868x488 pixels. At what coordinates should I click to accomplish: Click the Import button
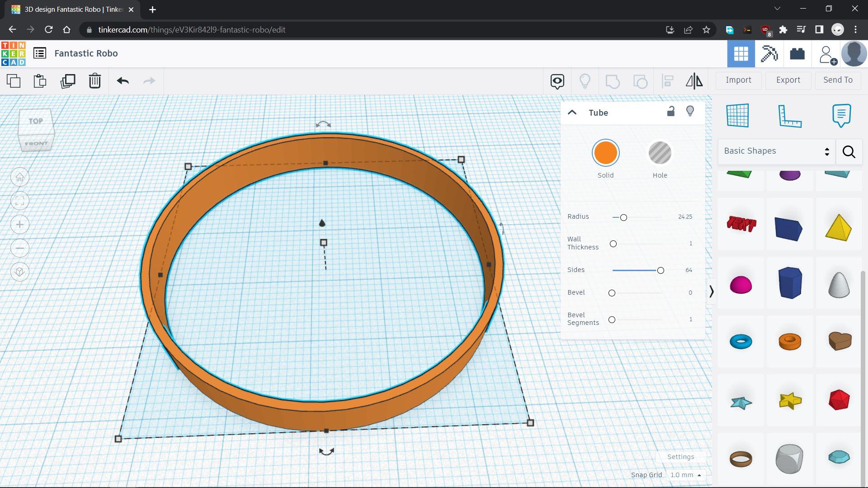coord(738,80)
